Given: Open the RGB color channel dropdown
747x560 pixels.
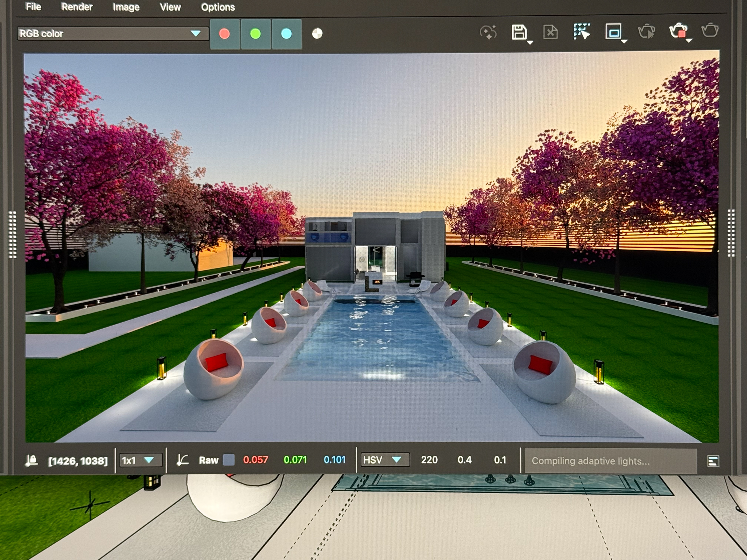Looking at the screenshot, I should (x=113, y=34).
